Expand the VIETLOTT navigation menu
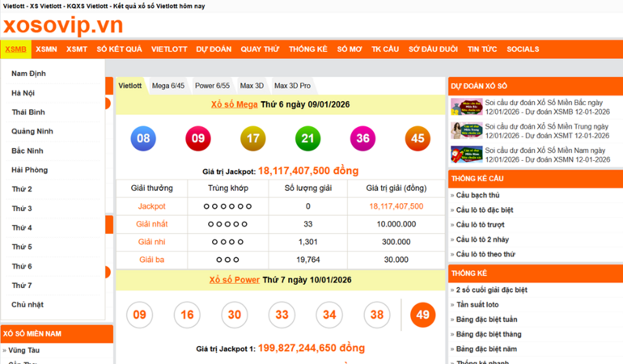Screen dimensions: 623x364 [169, 49]
